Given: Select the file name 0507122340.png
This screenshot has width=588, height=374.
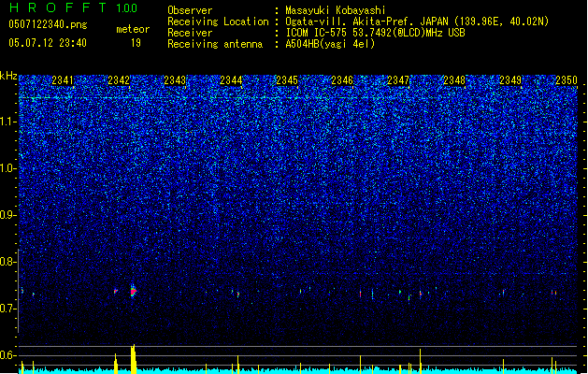Looking at the screenshot, I should [48, 24].
